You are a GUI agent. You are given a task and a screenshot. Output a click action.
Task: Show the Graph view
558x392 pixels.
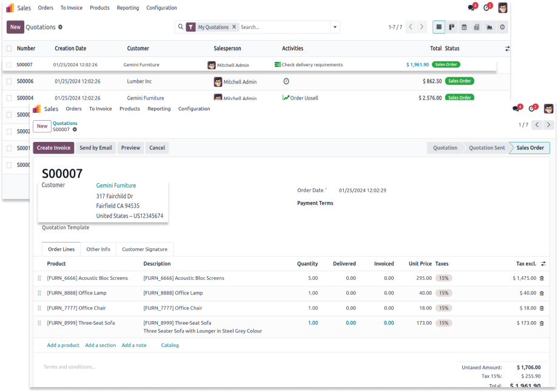489,27
